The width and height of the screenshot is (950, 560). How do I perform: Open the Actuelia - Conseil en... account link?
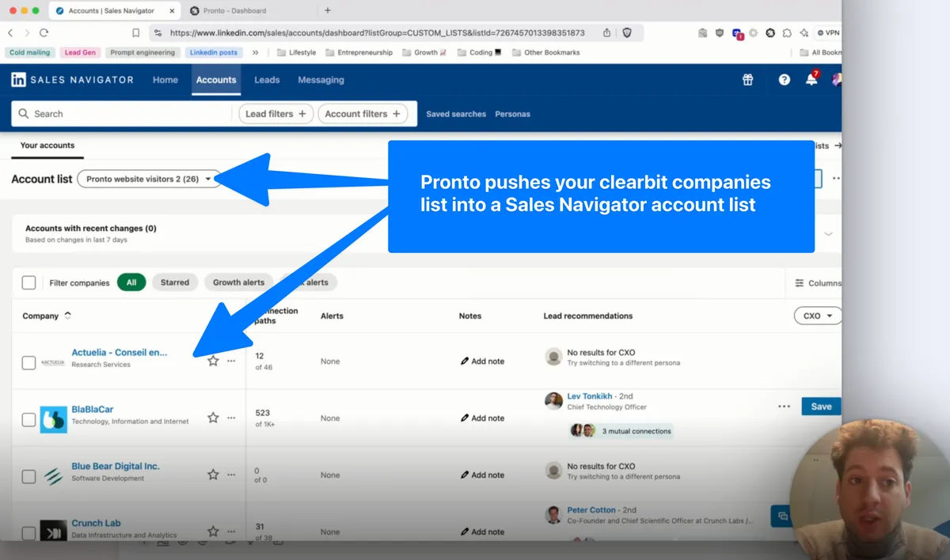(120, 353)
